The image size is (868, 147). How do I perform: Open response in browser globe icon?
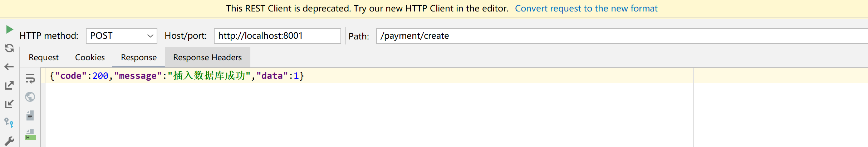click(30, 97)
